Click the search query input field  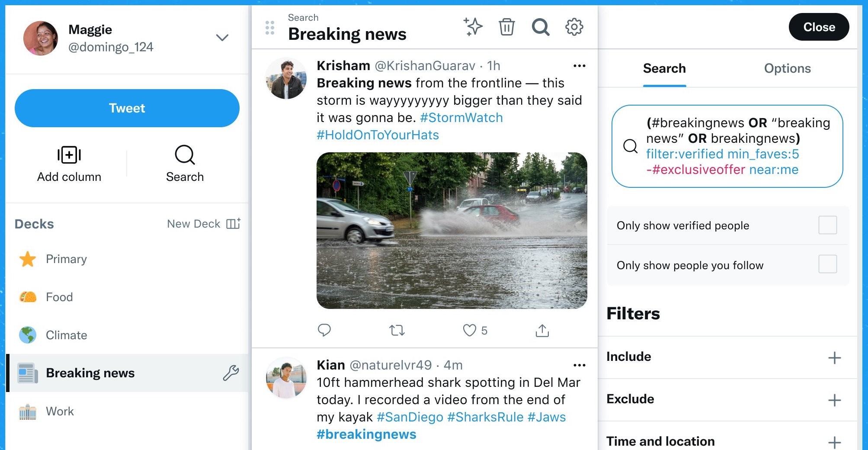727,146
